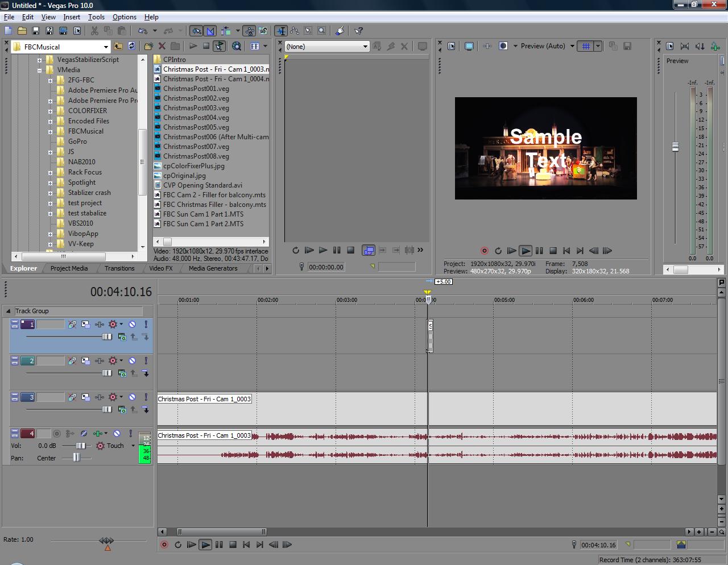The height and width of the screenshot is (565, 728).
Task: Expand the VegasStabilizerScript folder in tree
Action: click(x=40, y=60)
